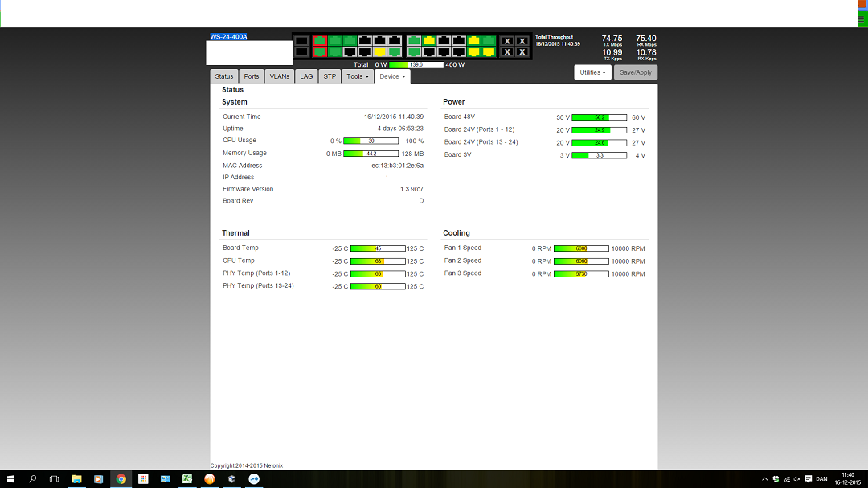
Task: Expand the Utilities dropdown
Action: (x=592, y=72)
